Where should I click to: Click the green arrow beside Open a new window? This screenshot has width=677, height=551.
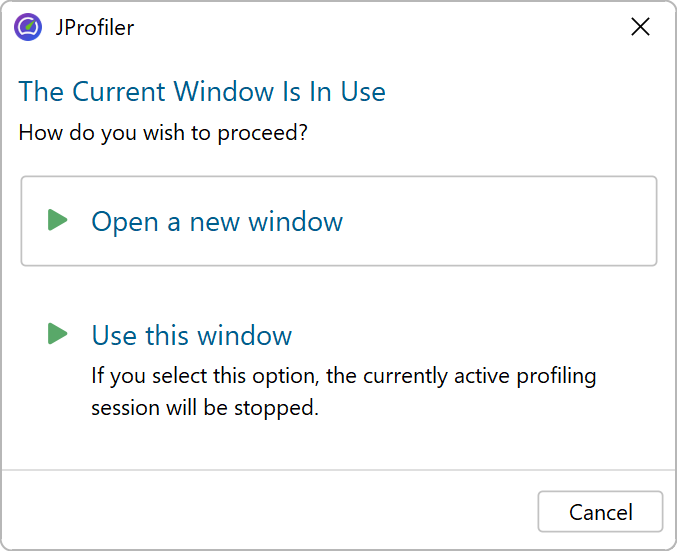click(x=58, y=220)
